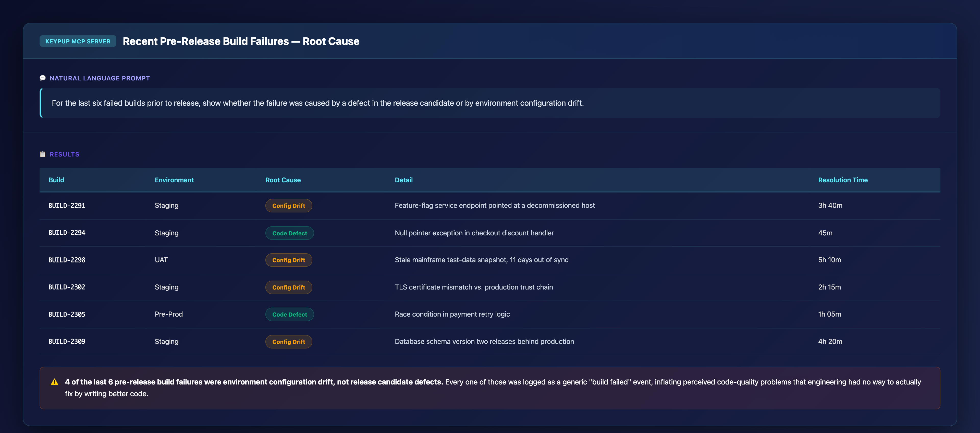
Task: Click the Config Drift badge for BUILD-2298
Action: tap(289, 260)
